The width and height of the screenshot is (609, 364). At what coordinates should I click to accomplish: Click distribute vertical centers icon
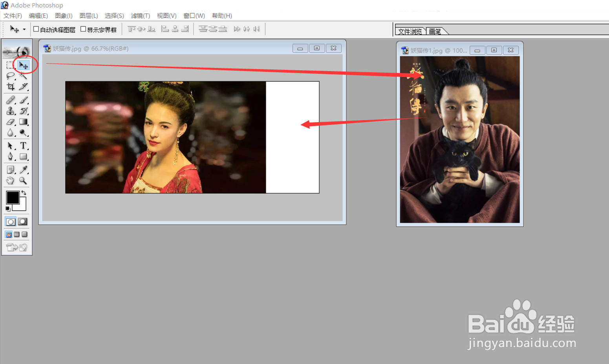click(213, 29)
